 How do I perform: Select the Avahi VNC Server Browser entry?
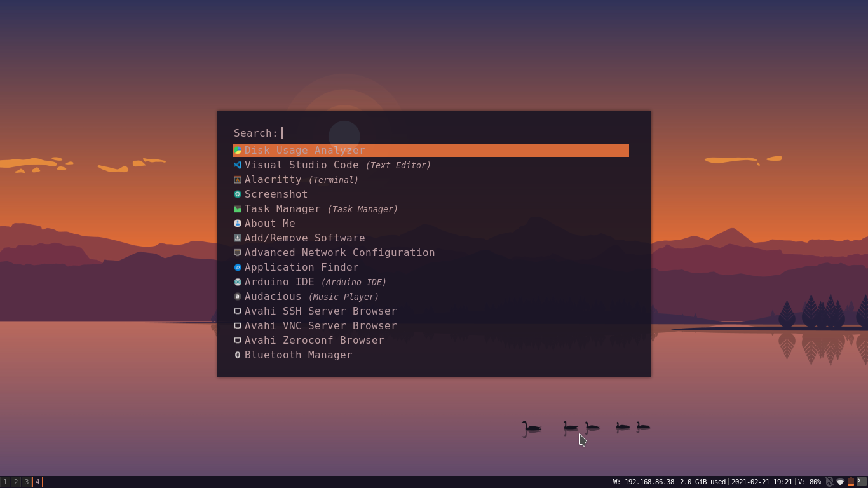tap(431, 326)
